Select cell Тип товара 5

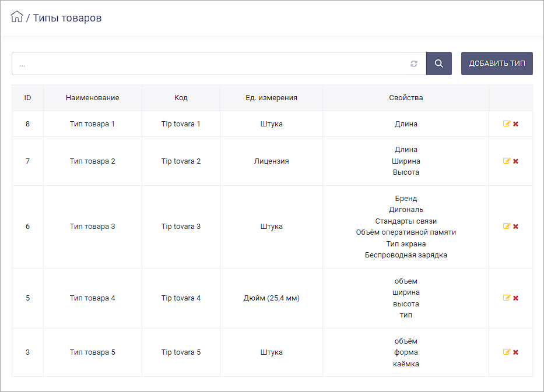coord(92,352)
